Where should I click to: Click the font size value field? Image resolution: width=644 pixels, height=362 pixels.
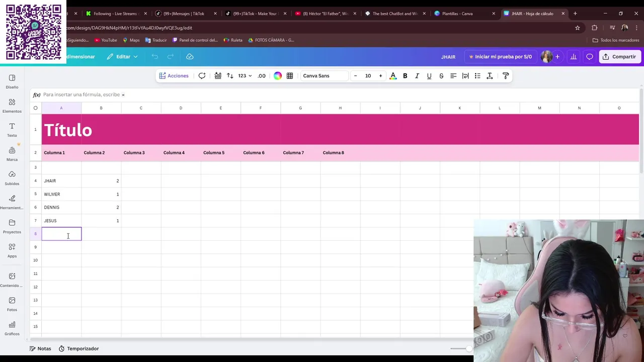[x=368, y=76]
